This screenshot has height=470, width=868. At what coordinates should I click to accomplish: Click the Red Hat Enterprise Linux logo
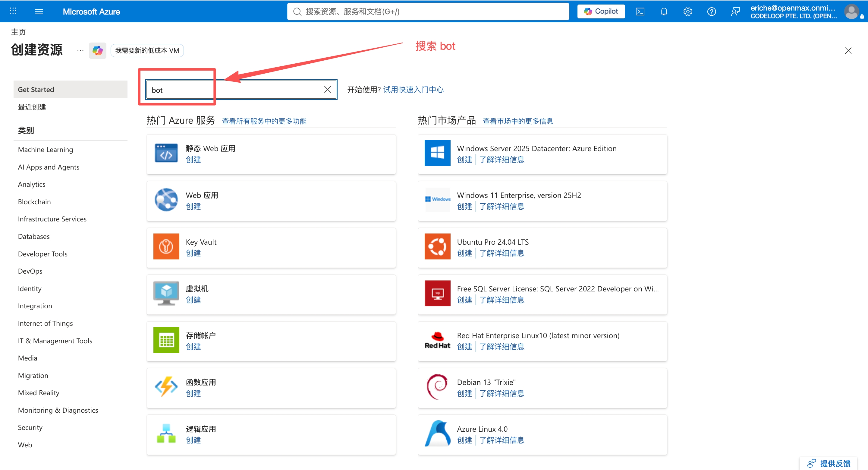[437, 340]
